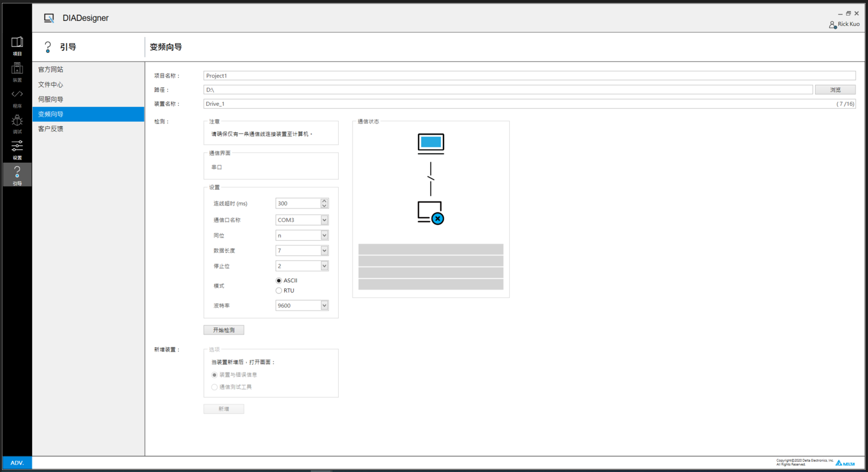
Task: Increase the 连线超时 value with up arrow
Action: pyautogui.click(x=324, y=201)
